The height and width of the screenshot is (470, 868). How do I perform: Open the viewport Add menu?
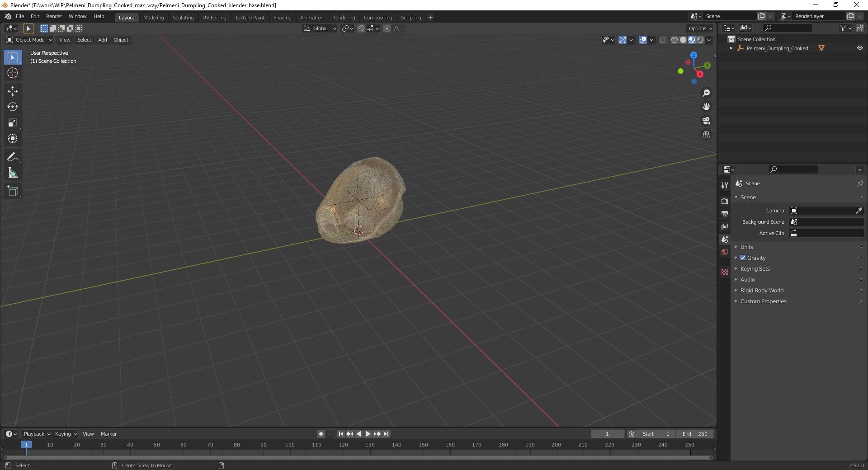pyautogui.click(x=103, y=40)
